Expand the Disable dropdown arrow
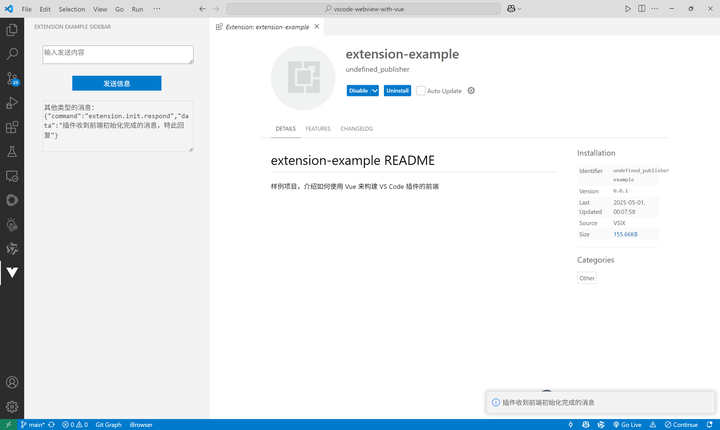The image size is (720, 430). pyautogui.click(x=375, y=91)
